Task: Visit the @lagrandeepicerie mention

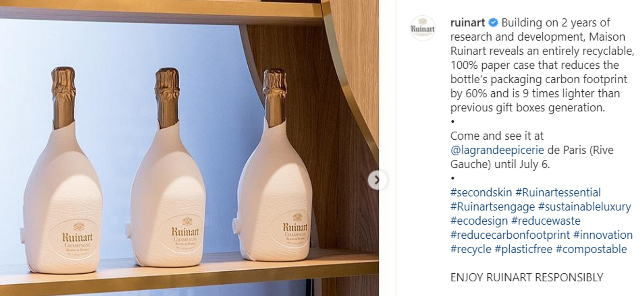Action: pyautogui.click(x=497, y=150)
